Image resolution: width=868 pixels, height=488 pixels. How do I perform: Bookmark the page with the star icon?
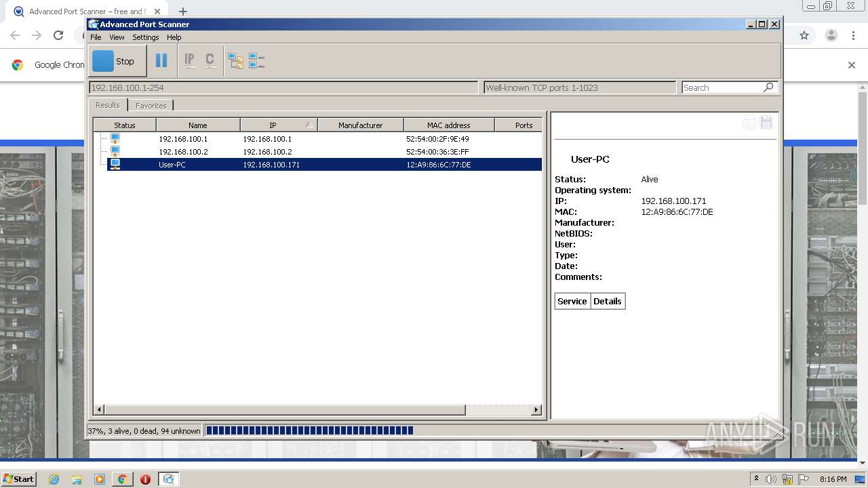tap(804, 35)
